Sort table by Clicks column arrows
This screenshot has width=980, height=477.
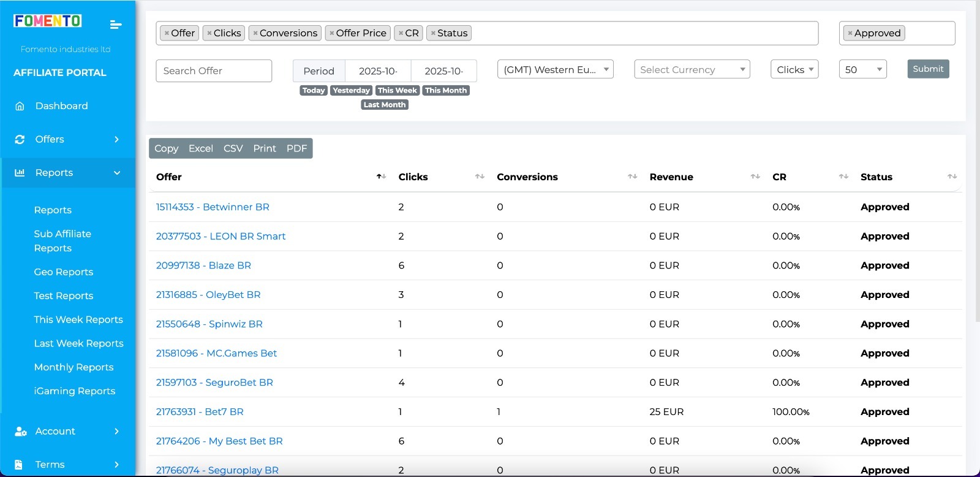480,177
